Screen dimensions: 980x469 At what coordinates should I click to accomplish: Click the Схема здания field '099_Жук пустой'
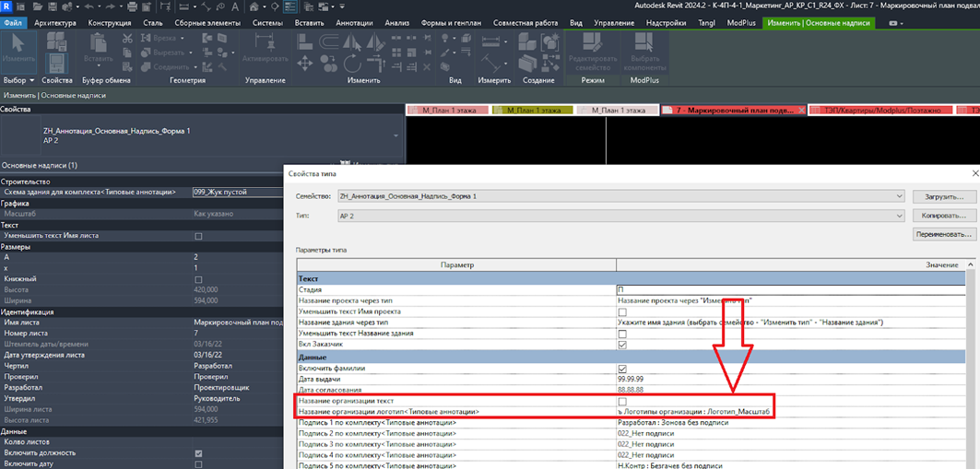237,192
